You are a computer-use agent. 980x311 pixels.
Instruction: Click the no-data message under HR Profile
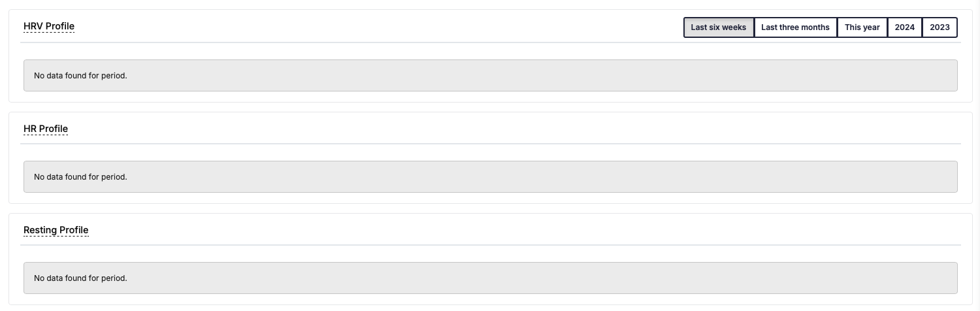click(80, 177)
